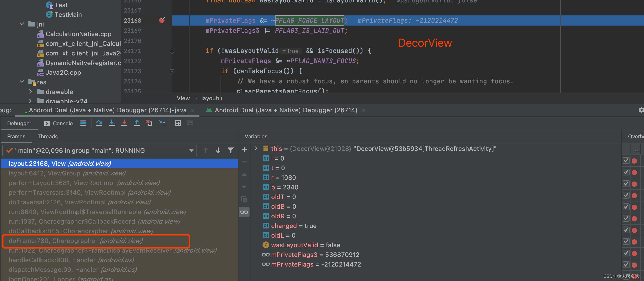Collapse code fold marker at line 23171
This screenshot has height=281, width=644.
pos(172,51)
